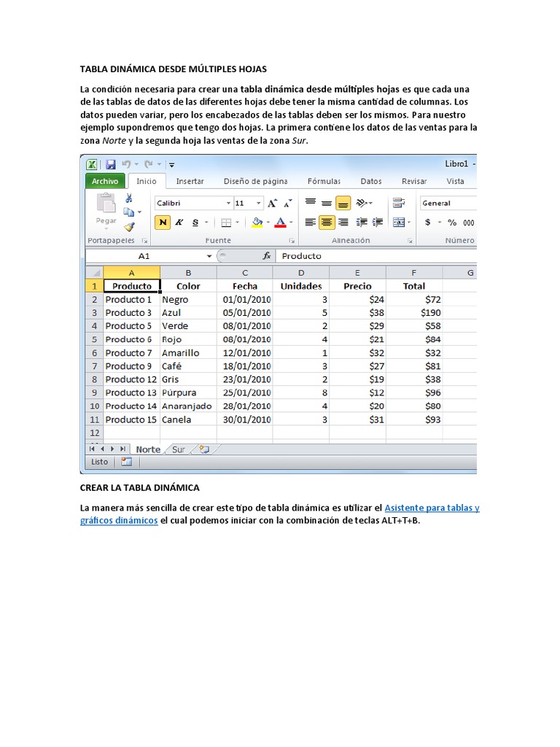This screenshot has width=560, height=747.
Task: Click the fill color paint bucket
Action: [x=257, y=222]
